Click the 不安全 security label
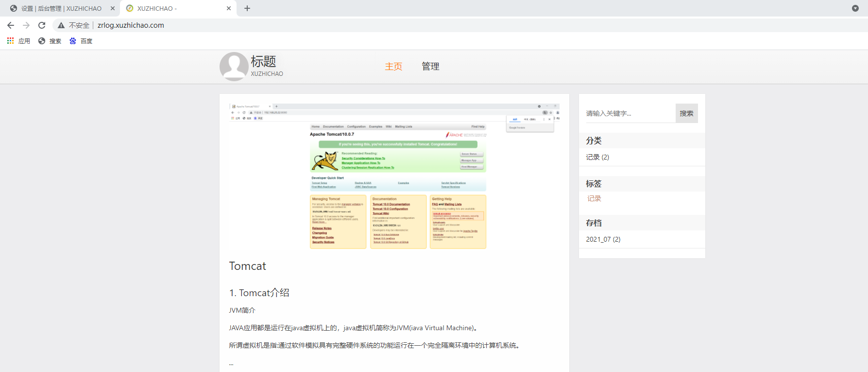The width and height of the screenshot is (868, 372). [x=79, y=25]
